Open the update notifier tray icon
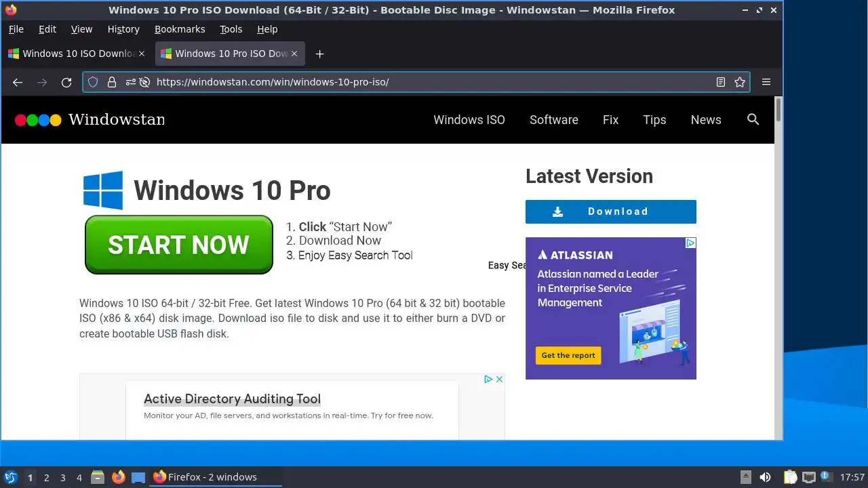 pos(825,476)
